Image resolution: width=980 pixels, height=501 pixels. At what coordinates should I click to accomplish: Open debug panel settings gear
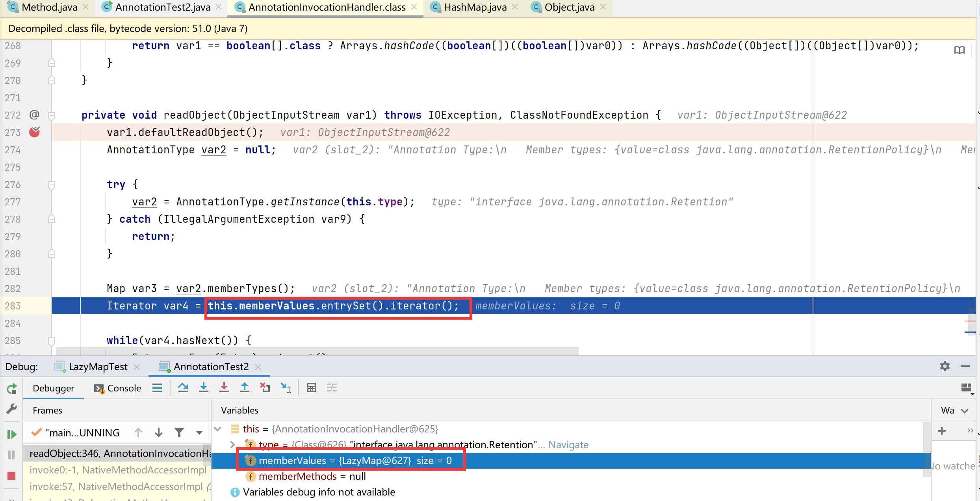click(x=945, y=367)
